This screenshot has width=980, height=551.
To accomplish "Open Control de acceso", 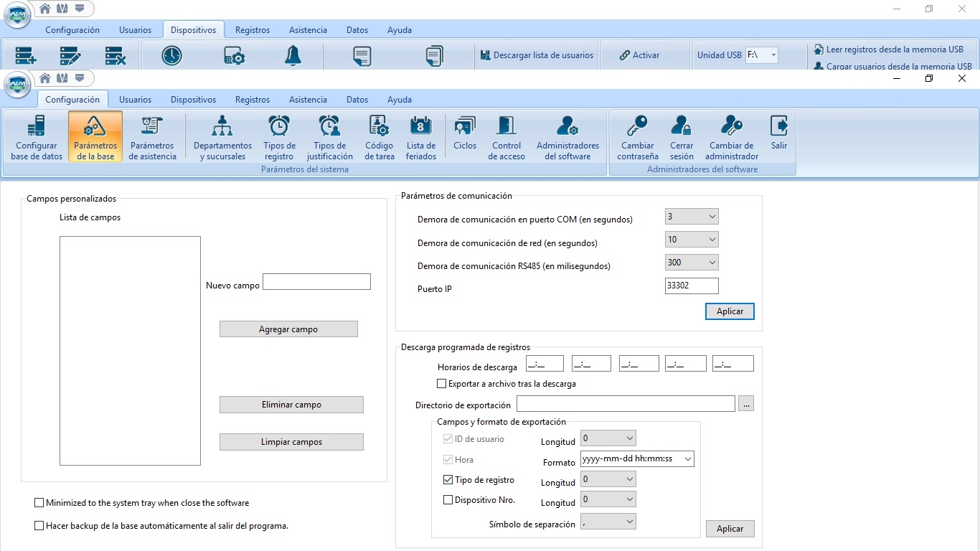I will [x=507, y=137].
